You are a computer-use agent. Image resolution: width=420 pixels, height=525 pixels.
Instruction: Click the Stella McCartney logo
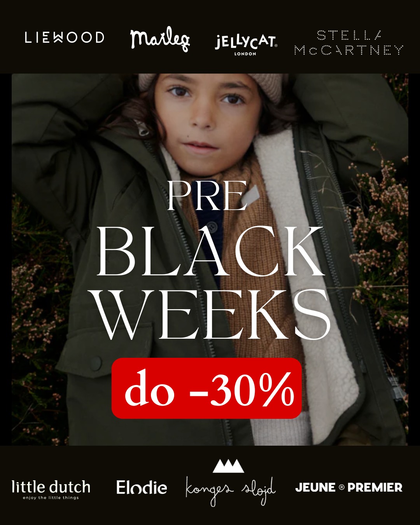coord(349,43)
